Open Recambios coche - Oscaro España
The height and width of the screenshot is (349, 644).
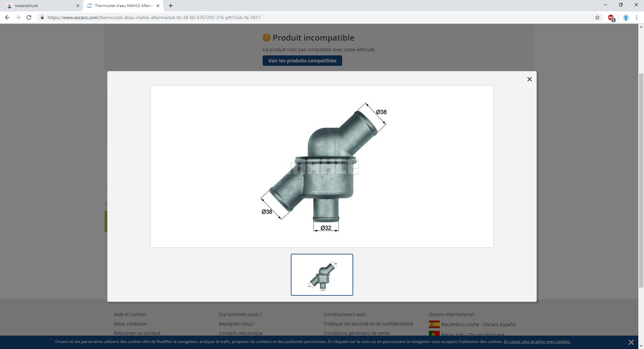pos(478,325)
